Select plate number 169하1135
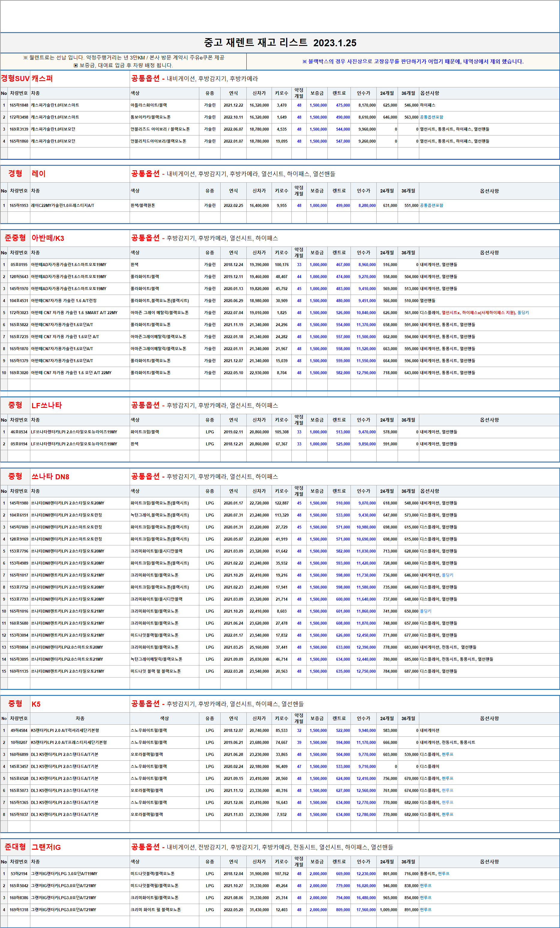 pos(19,672)
